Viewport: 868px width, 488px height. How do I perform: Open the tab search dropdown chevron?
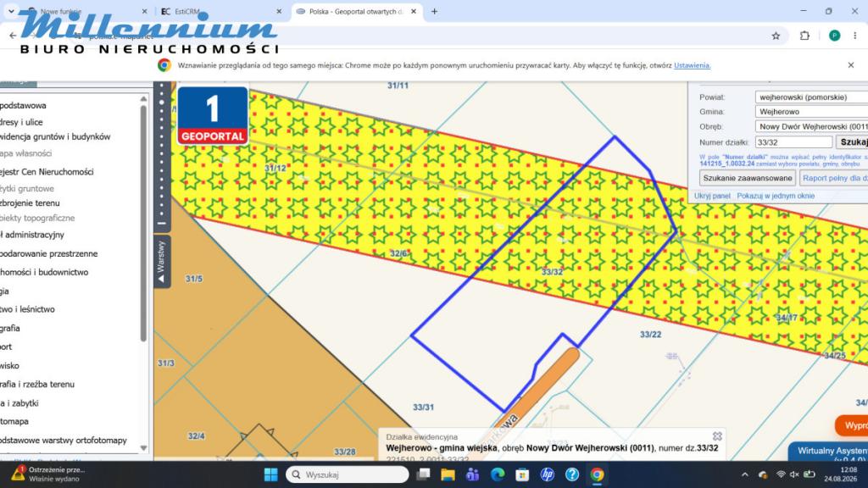(10, 11)
